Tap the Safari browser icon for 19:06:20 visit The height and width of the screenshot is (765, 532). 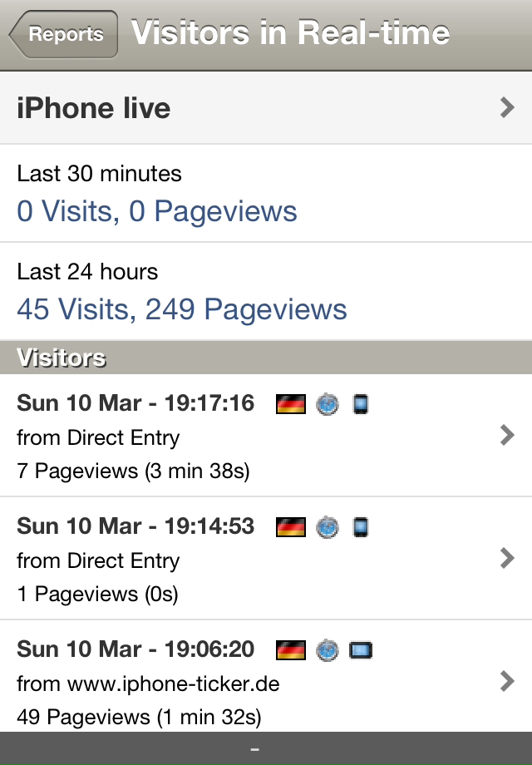coord(328,650)
